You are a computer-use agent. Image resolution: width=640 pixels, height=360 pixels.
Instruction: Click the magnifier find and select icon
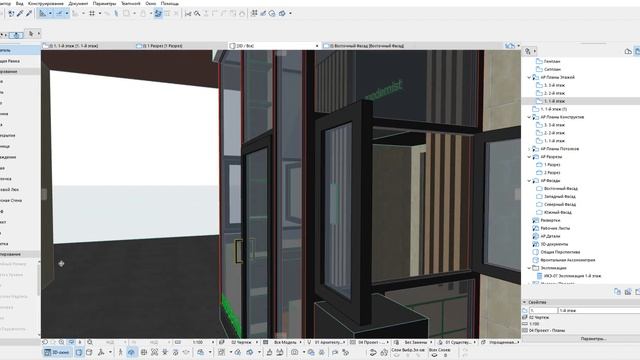[x=197, y=13]
